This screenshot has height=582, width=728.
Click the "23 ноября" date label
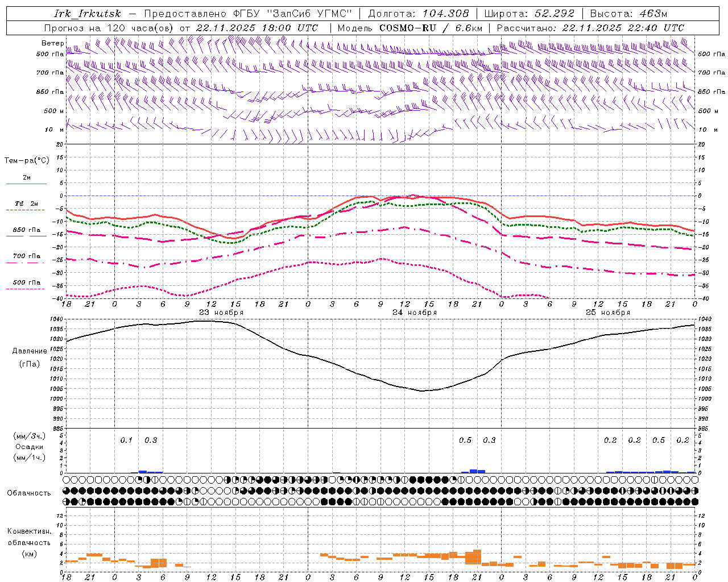coord(221,313)
